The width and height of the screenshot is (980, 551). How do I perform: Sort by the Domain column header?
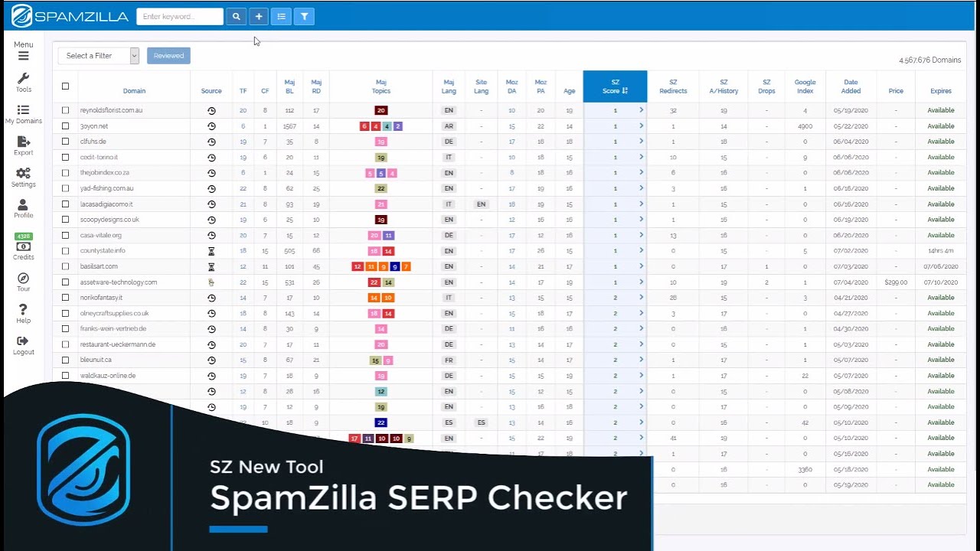[x=134, y=91]
